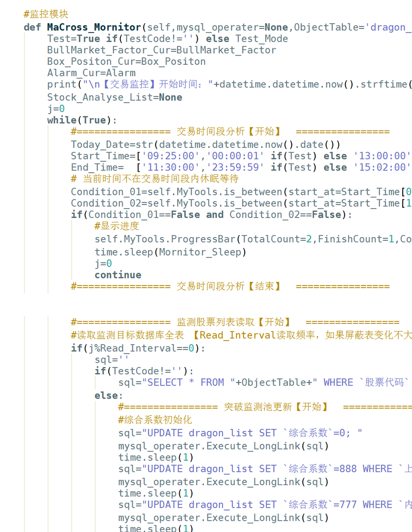Click the line starting with 'Condition_01=self.MyTools'
Viewport: 412px width, 532px height.
[x=241, y=192]
